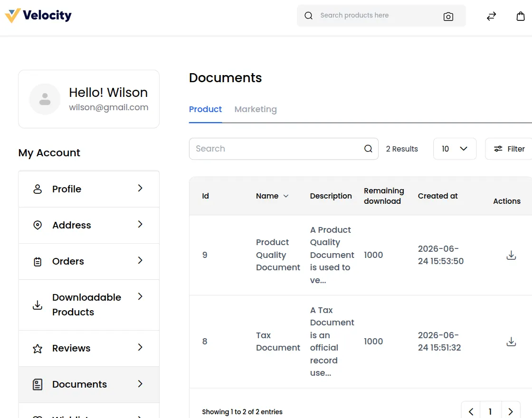This screenshot has width=532, height=418.
Task: Click the Address location pin icon
Action: pos(38,225)
